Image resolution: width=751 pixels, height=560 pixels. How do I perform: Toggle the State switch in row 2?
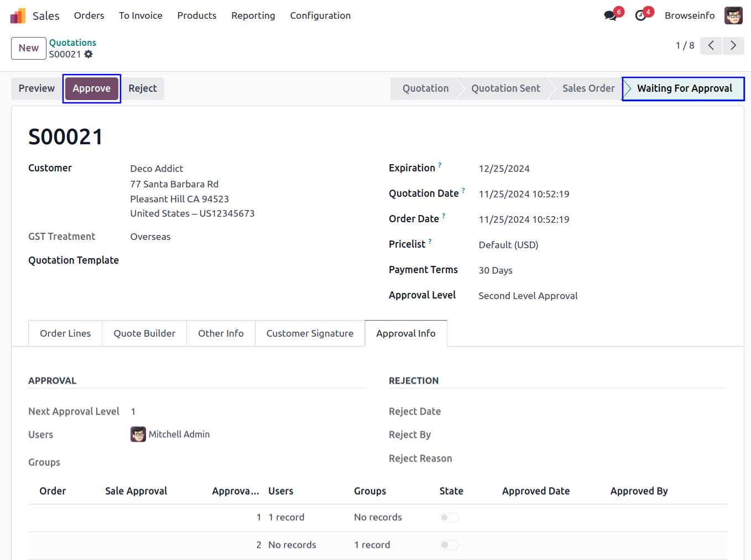coord(449,545)
